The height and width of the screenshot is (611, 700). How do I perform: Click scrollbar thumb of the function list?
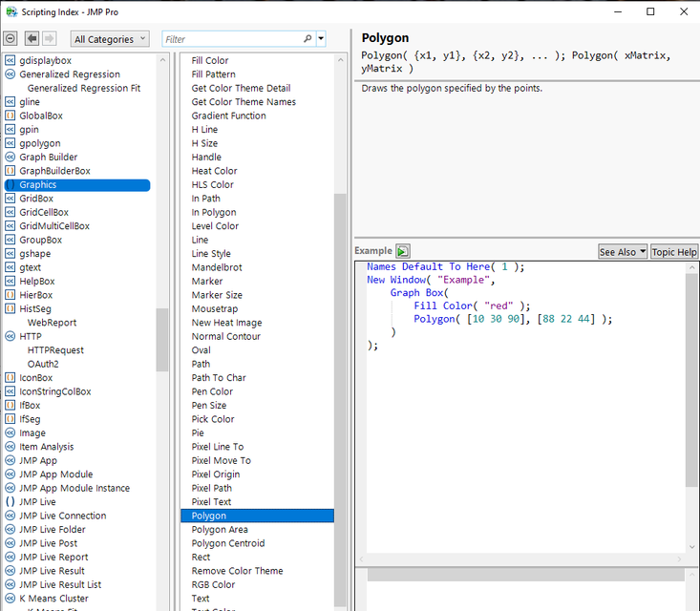pos(340,400)
